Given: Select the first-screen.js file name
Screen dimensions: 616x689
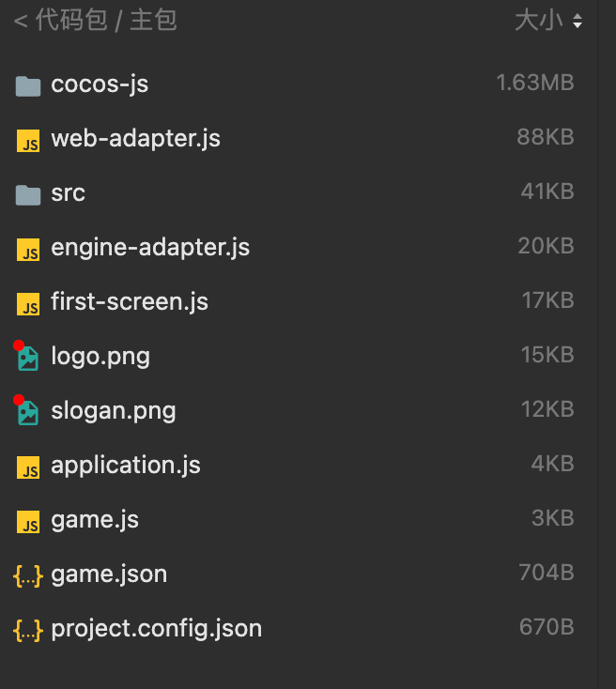Looking at the screenshot, I should 130,302.
